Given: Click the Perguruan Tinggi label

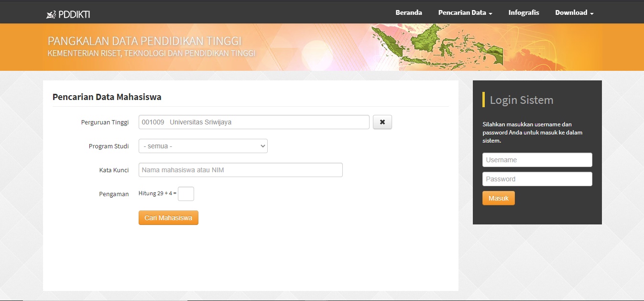Looking at the screenshot, I should pos(105,122).
